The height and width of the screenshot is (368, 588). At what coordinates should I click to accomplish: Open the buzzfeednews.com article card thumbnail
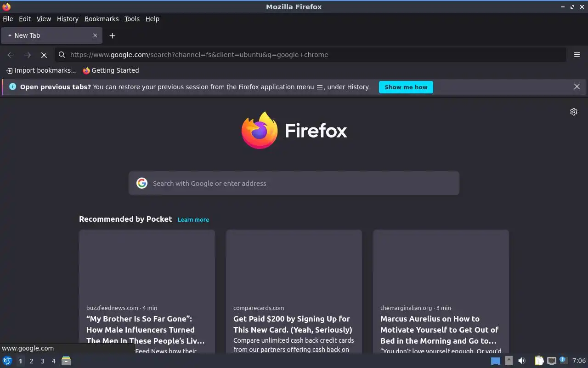point(147,264)
